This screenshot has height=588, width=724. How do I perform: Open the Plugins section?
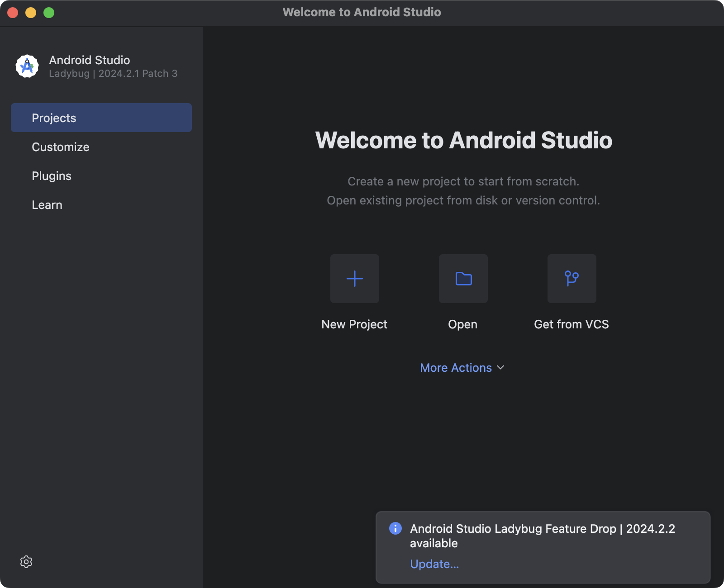[52, 175]
